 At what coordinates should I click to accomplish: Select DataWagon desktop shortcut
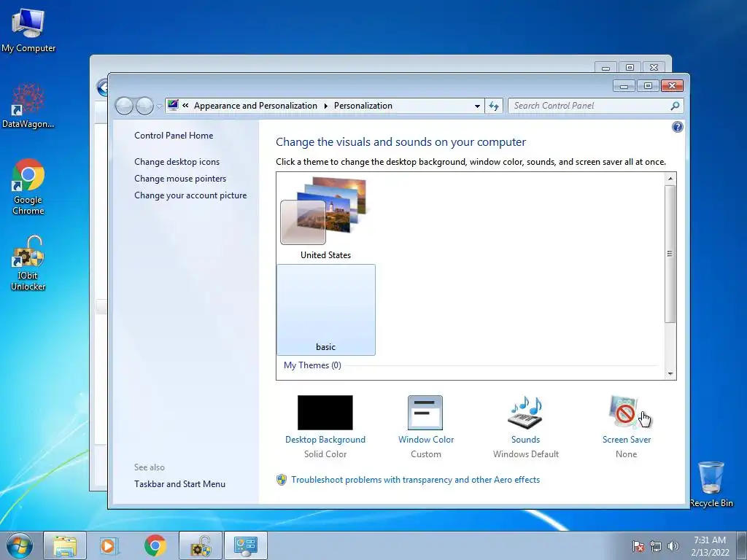28,106
